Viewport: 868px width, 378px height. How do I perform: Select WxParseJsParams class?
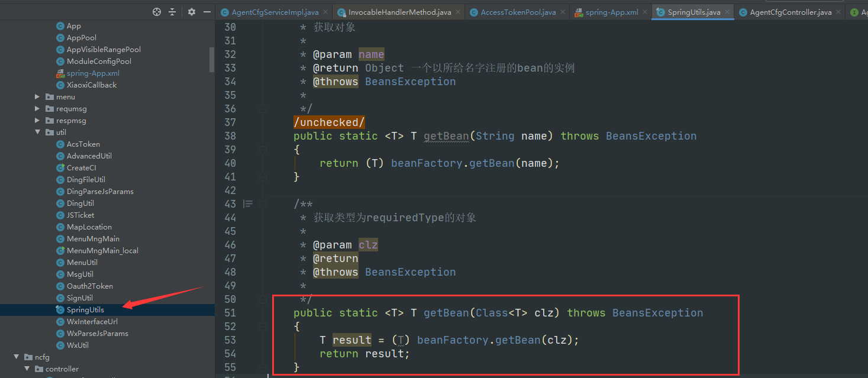[98, 334]
